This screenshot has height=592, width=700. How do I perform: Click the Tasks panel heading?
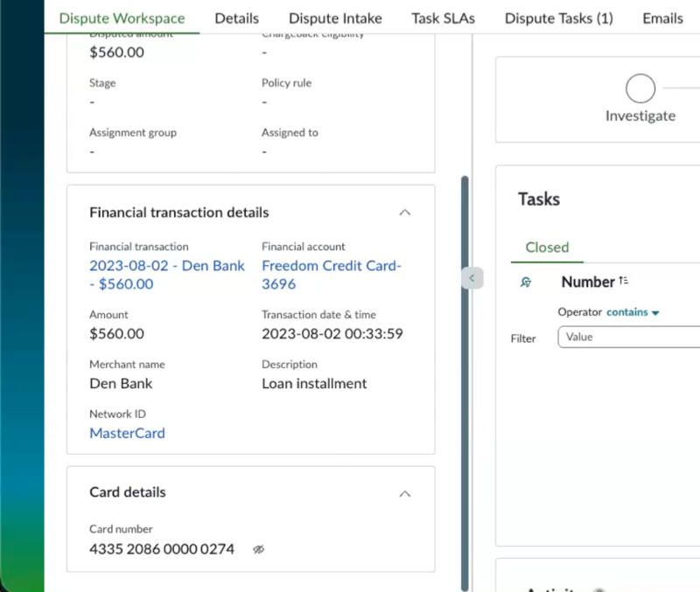coord(539,199)
